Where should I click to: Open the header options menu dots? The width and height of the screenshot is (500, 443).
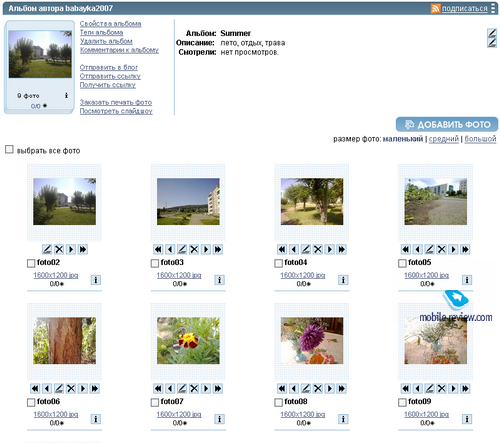click(493, 8)
